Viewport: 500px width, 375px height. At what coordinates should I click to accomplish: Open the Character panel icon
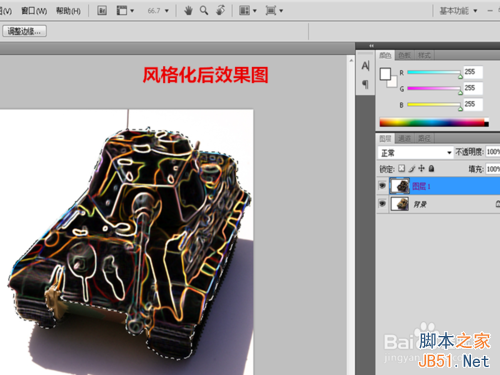[365, 66]
